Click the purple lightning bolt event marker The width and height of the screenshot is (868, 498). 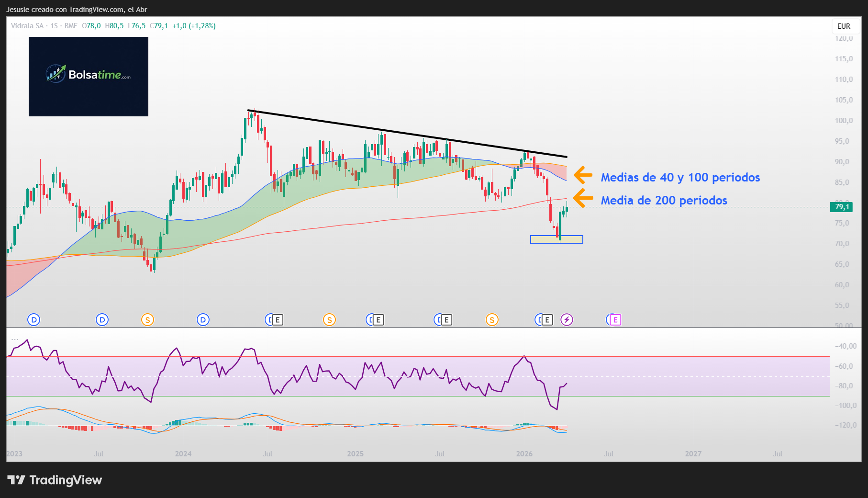tap(567, 319)
